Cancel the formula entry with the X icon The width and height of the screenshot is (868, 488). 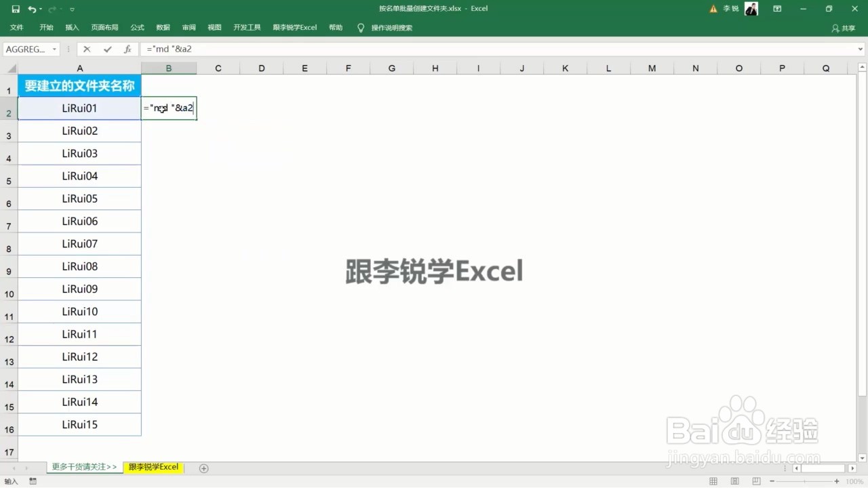pyautogui.click(x=87, y=49)
